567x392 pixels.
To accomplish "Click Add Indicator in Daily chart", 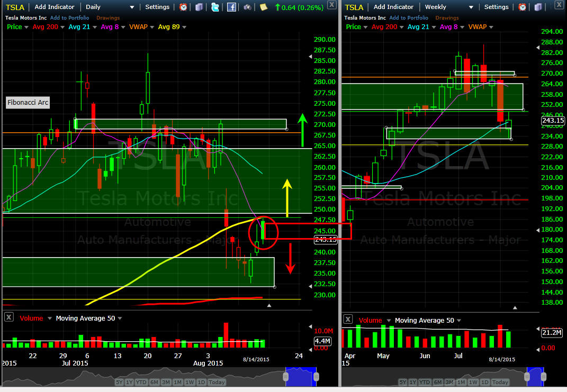I will pyautogui.click(x=54, y=7).
